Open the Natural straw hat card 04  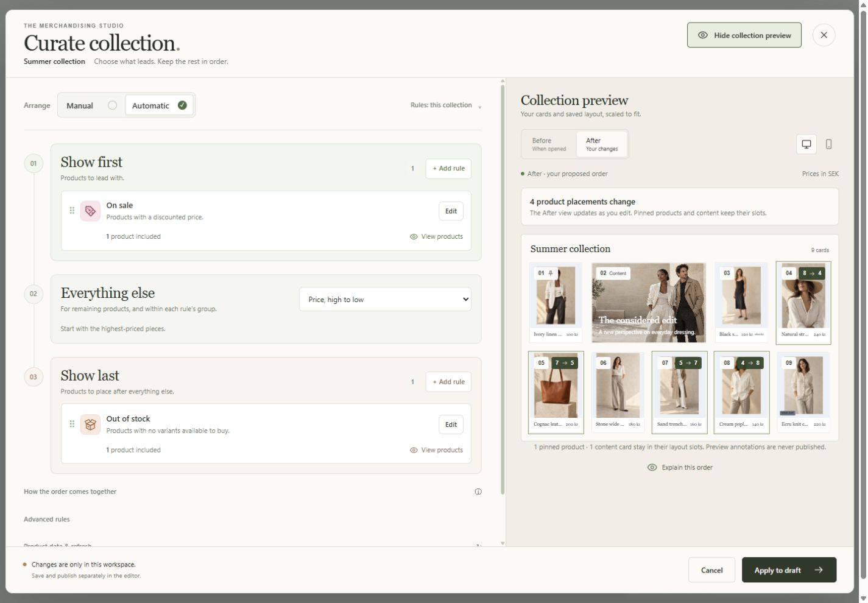click(x=803, y=303)
